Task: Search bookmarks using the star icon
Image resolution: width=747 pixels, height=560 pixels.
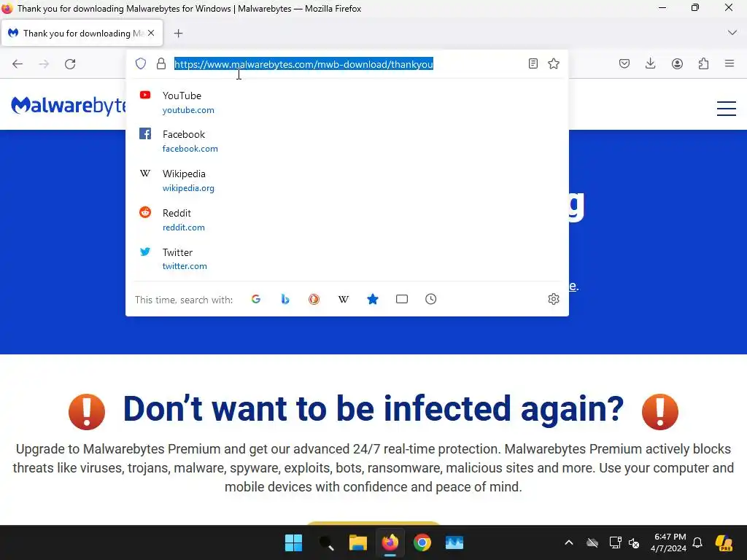Action: (x=373, y=299)
